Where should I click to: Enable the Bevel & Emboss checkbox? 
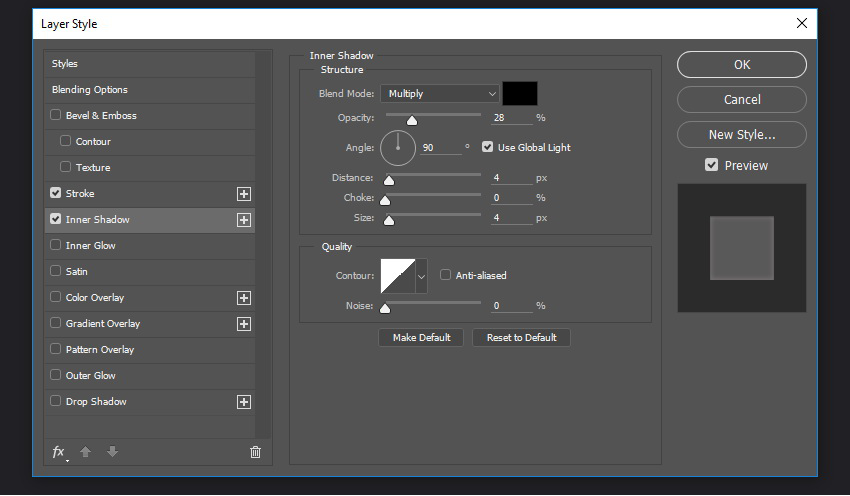55,115
